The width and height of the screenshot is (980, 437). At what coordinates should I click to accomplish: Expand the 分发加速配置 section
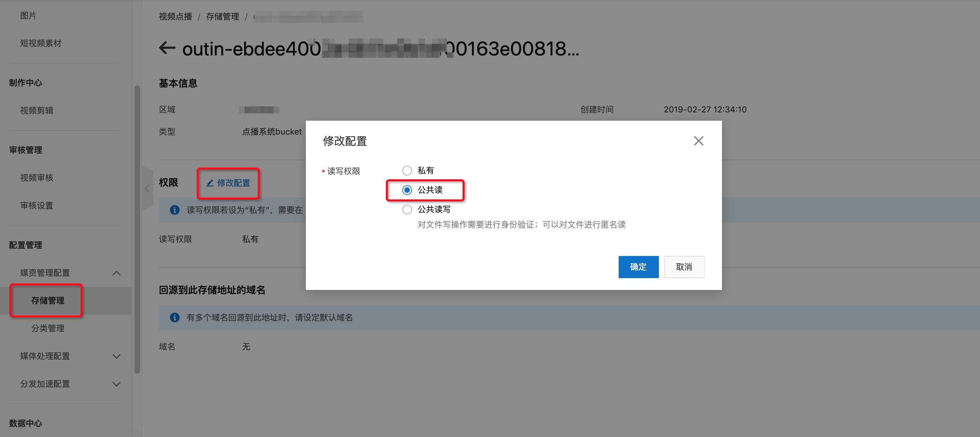click(x=117, y=384)
